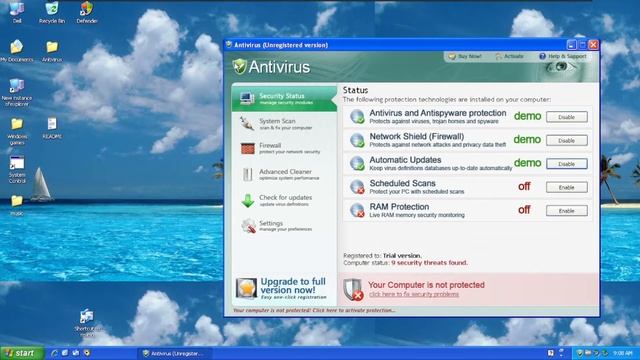Image resolution: width=640 pixels, height=360 pixels.
Task: Open the Check for updates section
Action: tap(284, 200)
